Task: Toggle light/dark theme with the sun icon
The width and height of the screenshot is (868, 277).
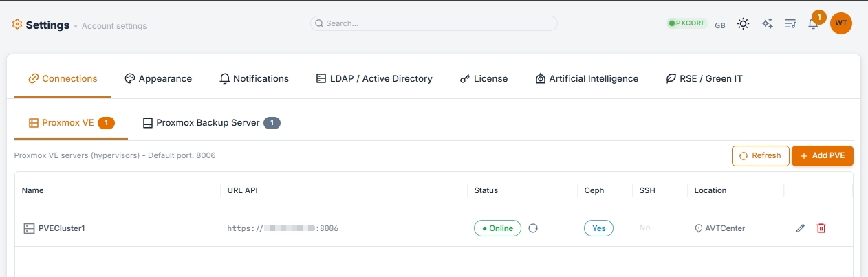Action: (743, 24)
